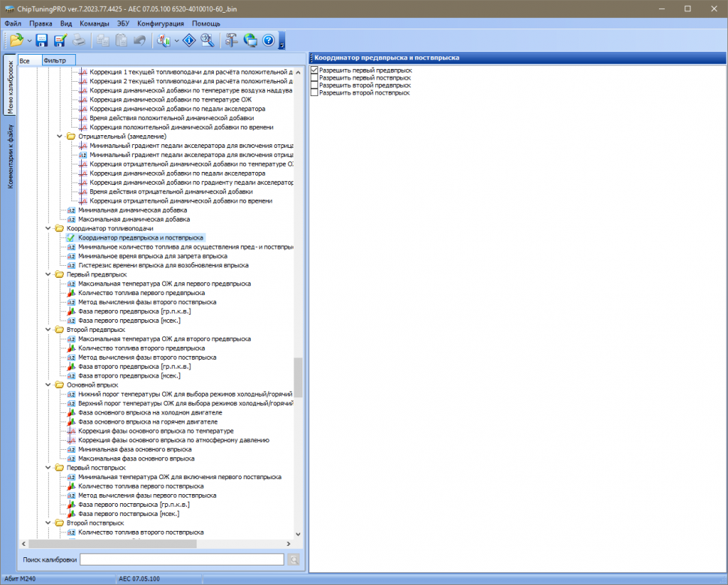Click the Open file folder icon
This screenshot has width=728, height=585.
(16, 40)
